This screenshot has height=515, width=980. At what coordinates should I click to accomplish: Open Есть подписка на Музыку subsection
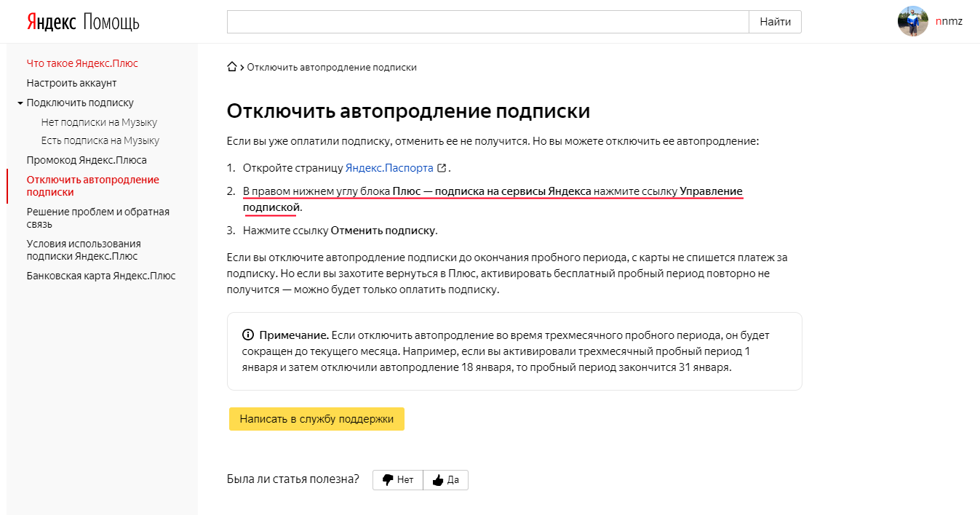tap(100, 140)
